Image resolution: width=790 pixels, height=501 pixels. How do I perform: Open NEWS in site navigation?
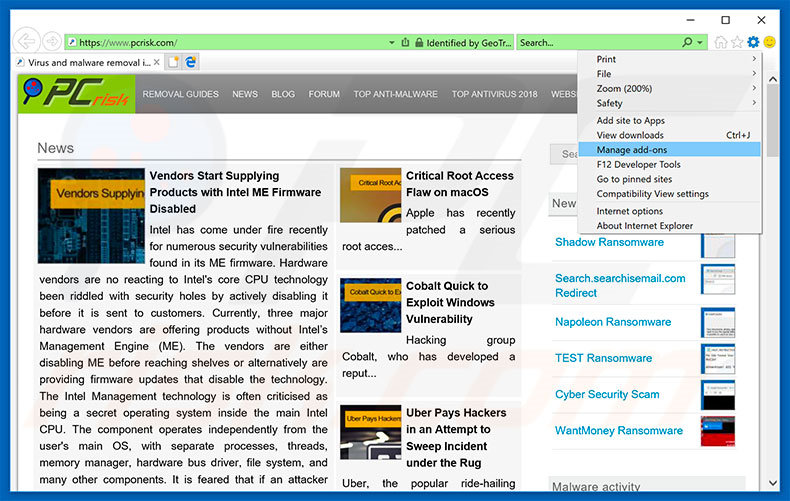[245, 94]
